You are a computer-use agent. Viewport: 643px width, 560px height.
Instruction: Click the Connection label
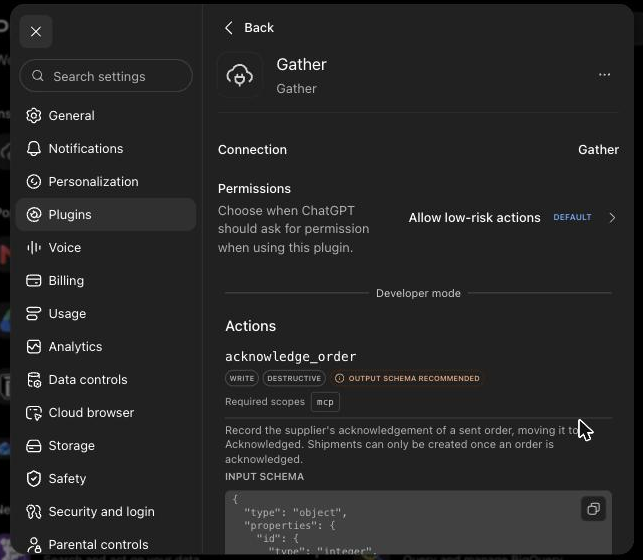coord(252,150)
